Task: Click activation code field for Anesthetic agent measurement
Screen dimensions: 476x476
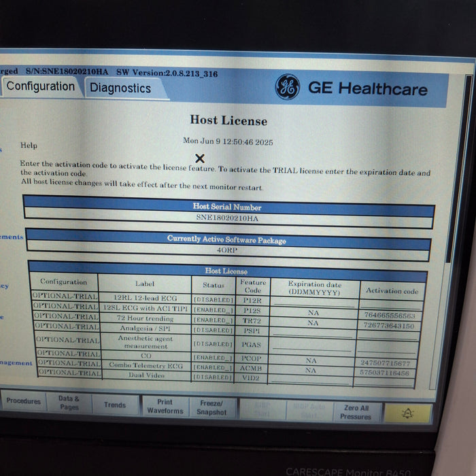Action: tap(387, 348)
